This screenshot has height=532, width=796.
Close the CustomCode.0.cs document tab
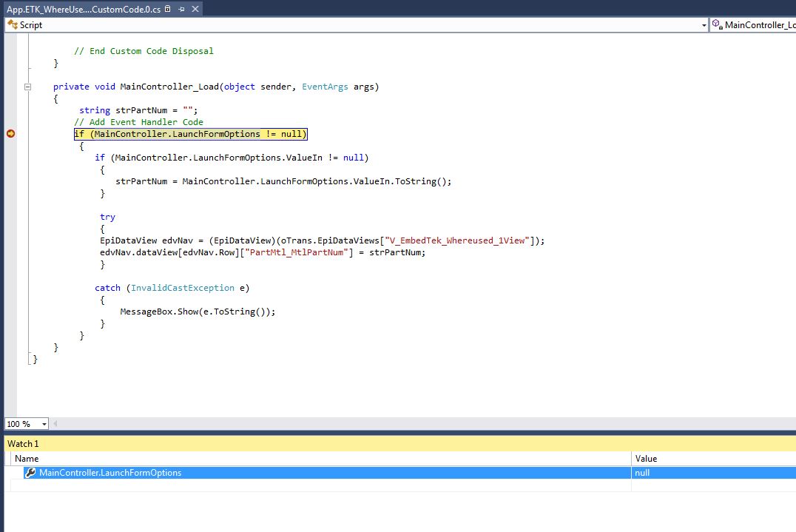click(194, 9)
